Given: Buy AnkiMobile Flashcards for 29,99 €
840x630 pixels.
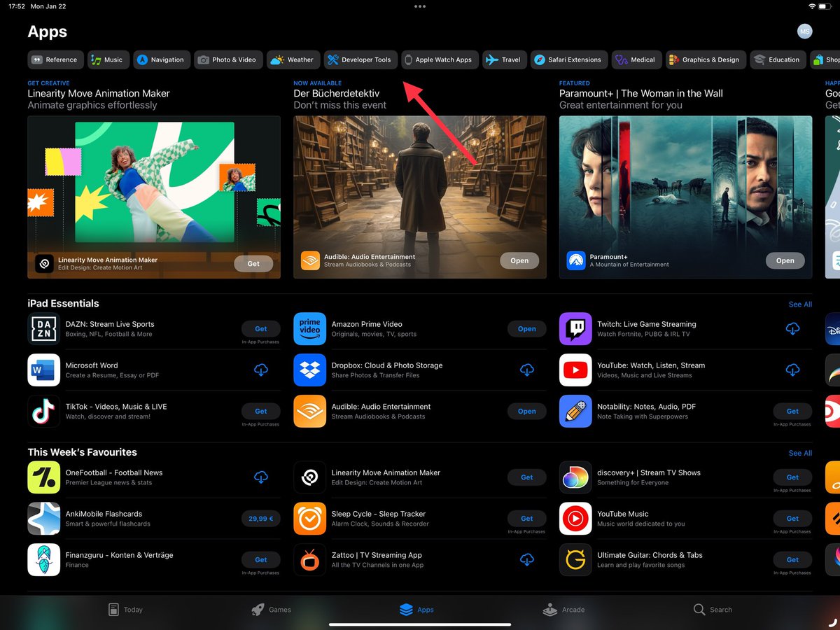Looking at the screenshot, I should 261,519.
